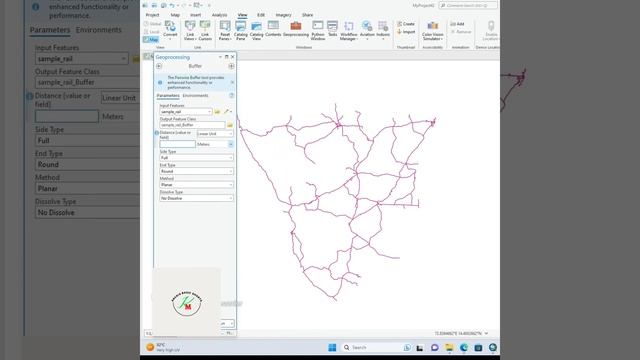Open the Side Type dropdown showing Full
This screenshot has width=640, height=360.
click(x=196, y=158)
